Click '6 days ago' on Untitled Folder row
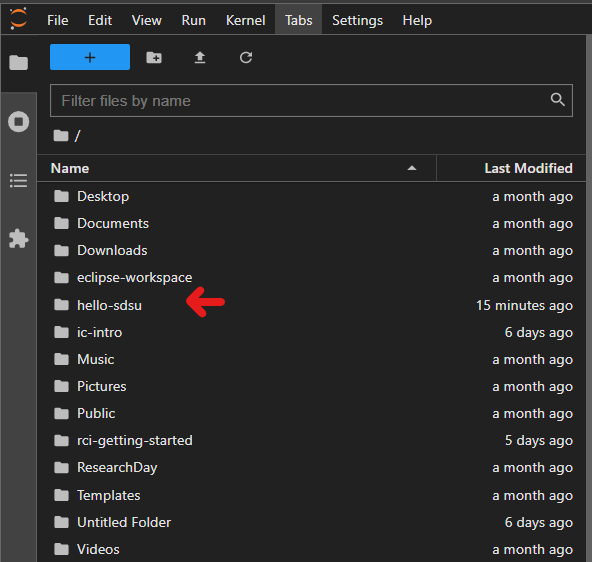This screenshot has height=562, width=592. tap(539, 522)
